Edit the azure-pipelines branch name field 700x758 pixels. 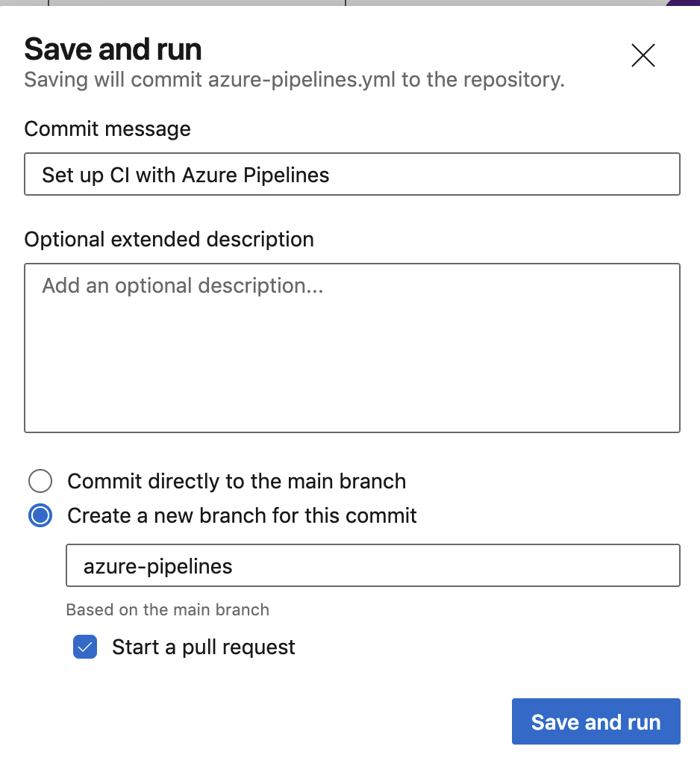click(x=373, y=565)
